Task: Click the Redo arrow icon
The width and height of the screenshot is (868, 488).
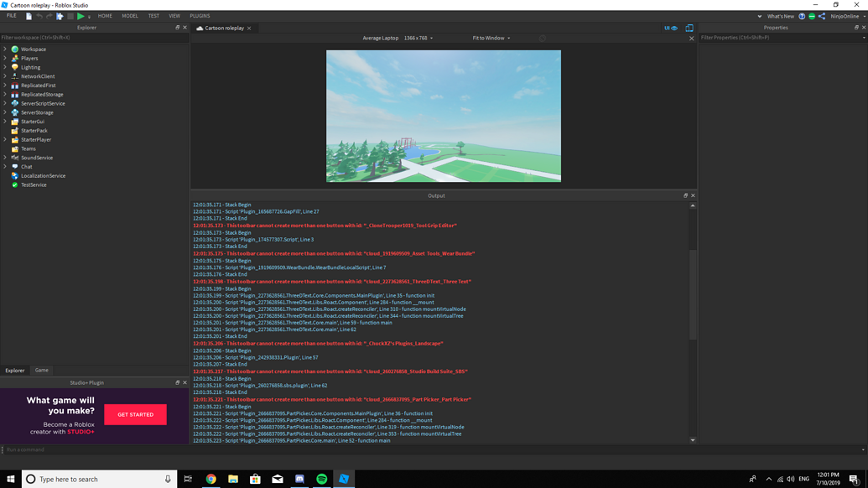Action: point(49,15)
